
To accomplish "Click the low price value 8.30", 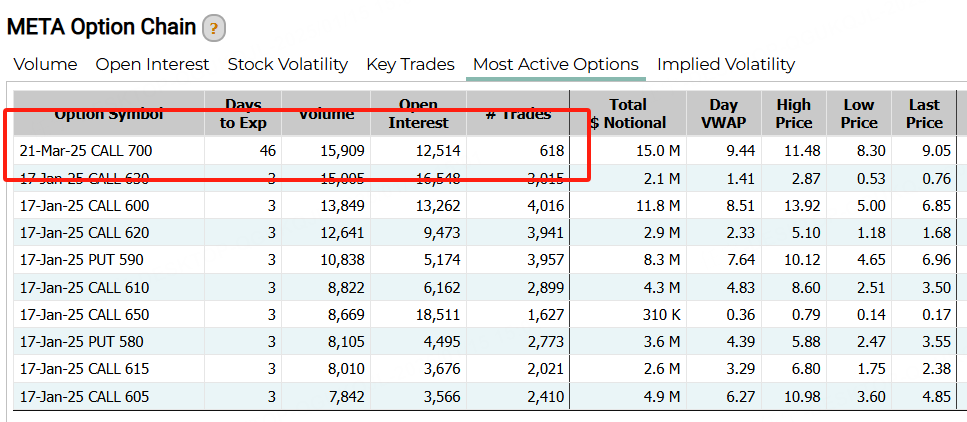I will click(x=870, y=151).
